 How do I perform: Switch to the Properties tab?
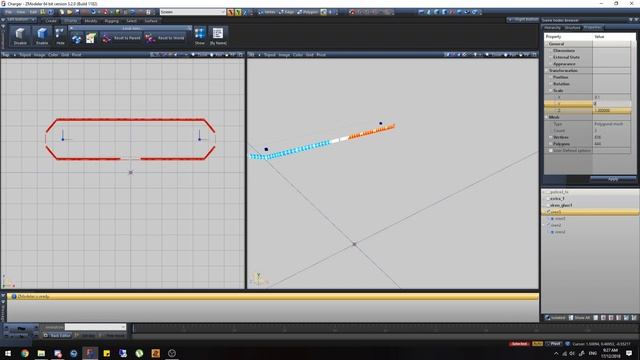click(x=593, y=28)
